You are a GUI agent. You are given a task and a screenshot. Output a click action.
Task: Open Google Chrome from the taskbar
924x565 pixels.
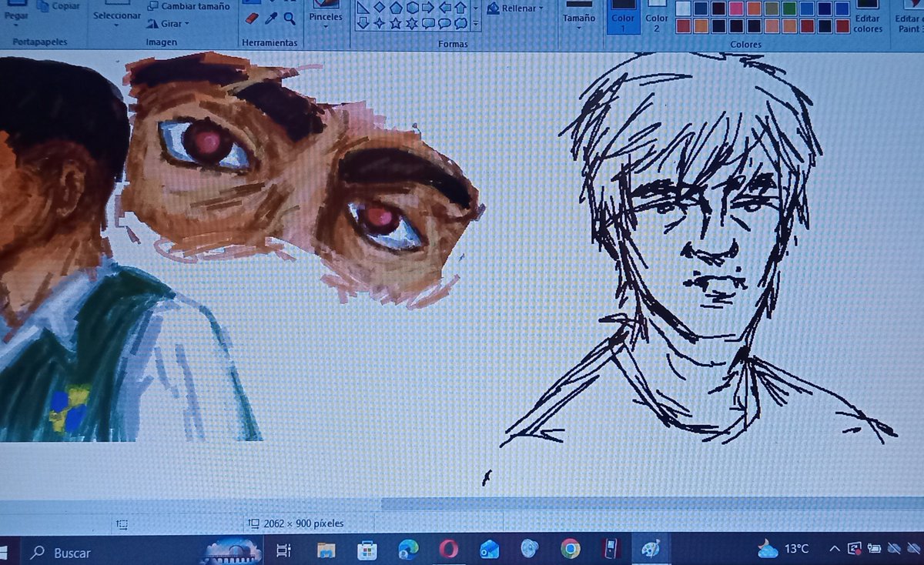coord(570,549)
